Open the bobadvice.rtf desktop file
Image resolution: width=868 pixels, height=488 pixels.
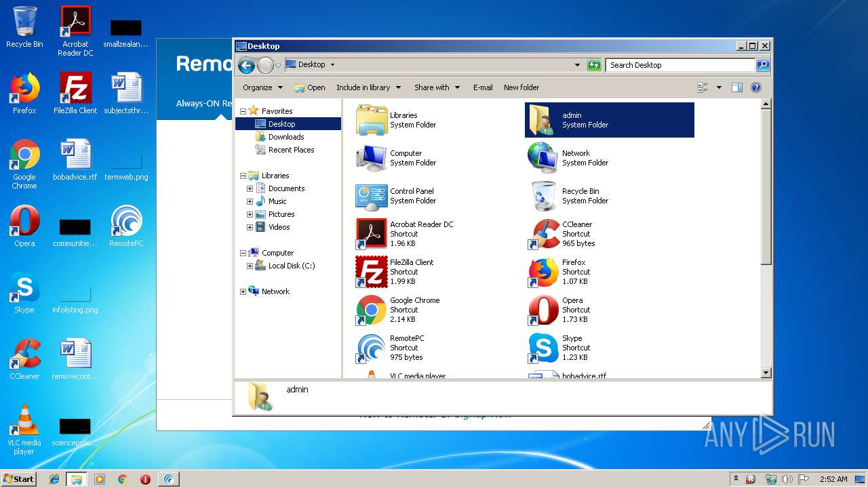click(x=75, y=160)
